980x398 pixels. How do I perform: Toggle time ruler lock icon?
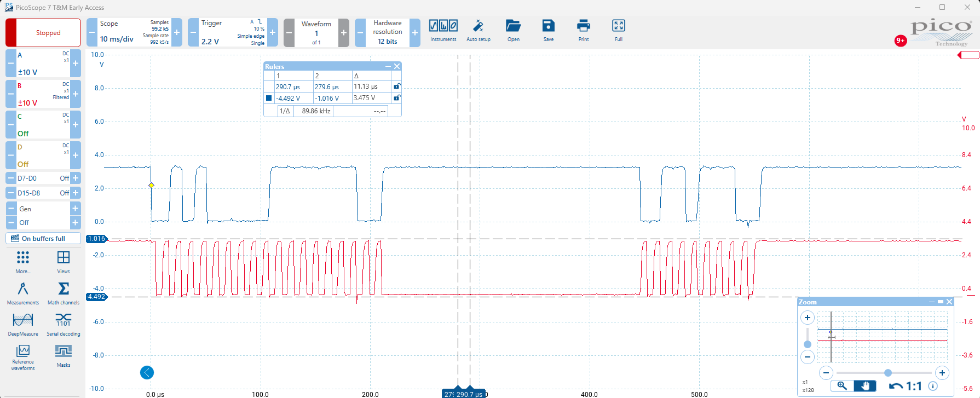click(x=397, y=86)
